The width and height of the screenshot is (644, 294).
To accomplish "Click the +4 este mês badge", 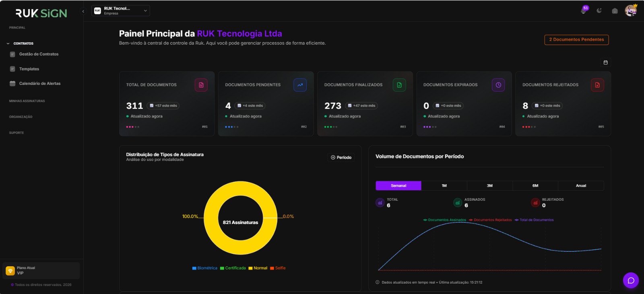I will [250, 106].
